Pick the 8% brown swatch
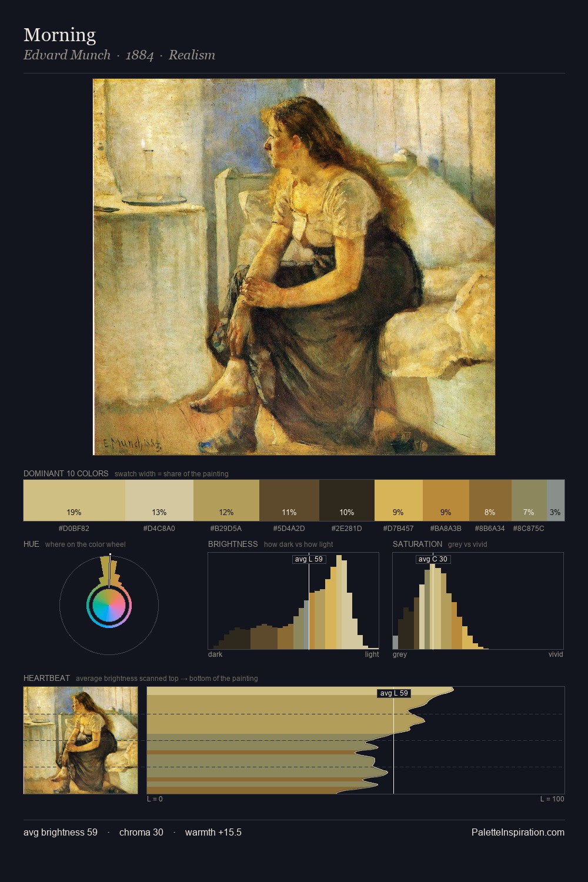Screen dimensions: 588x882 490,500
